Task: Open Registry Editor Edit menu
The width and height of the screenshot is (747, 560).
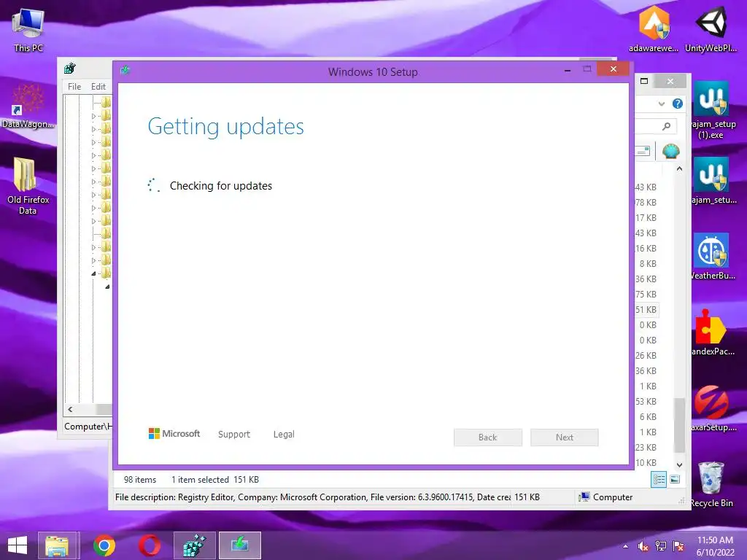Action: click(98, 86)
